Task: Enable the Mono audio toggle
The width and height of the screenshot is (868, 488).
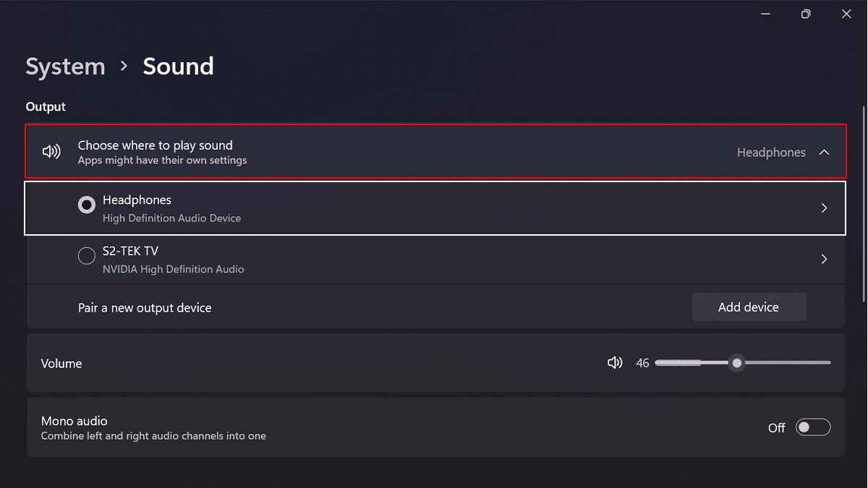Action: (812, 427)
